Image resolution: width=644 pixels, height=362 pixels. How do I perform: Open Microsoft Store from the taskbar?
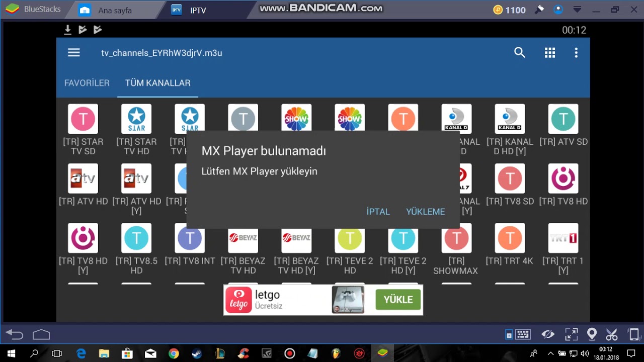pos(127,353)
